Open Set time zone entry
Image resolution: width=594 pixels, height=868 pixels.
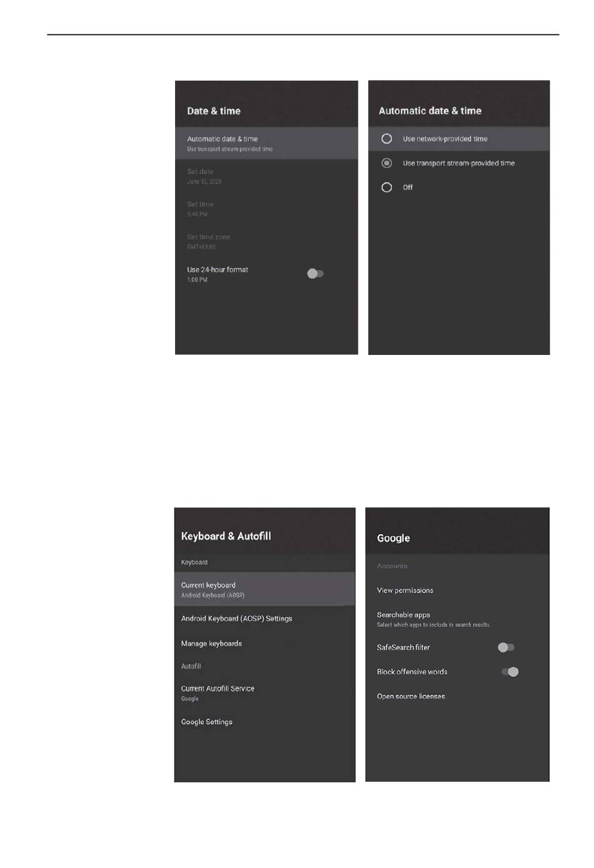pyautogui.click(x=266, y=241)
